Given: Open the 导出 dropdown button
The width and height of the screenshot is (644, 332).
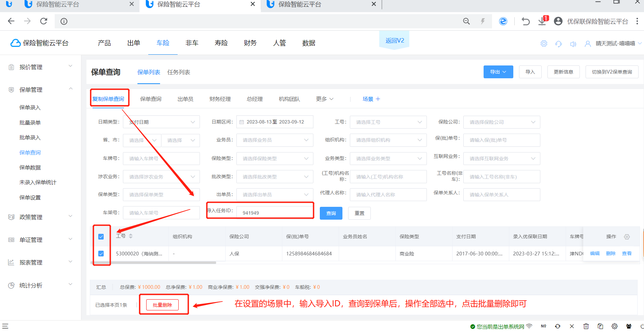Looking at the screenshot, I should [x=498, y=72].
